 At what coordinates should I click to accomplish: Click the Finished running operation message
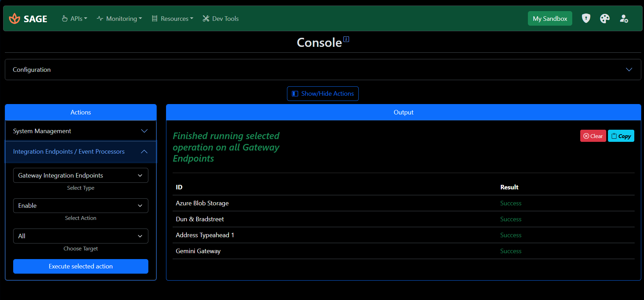tap(226, 147)
